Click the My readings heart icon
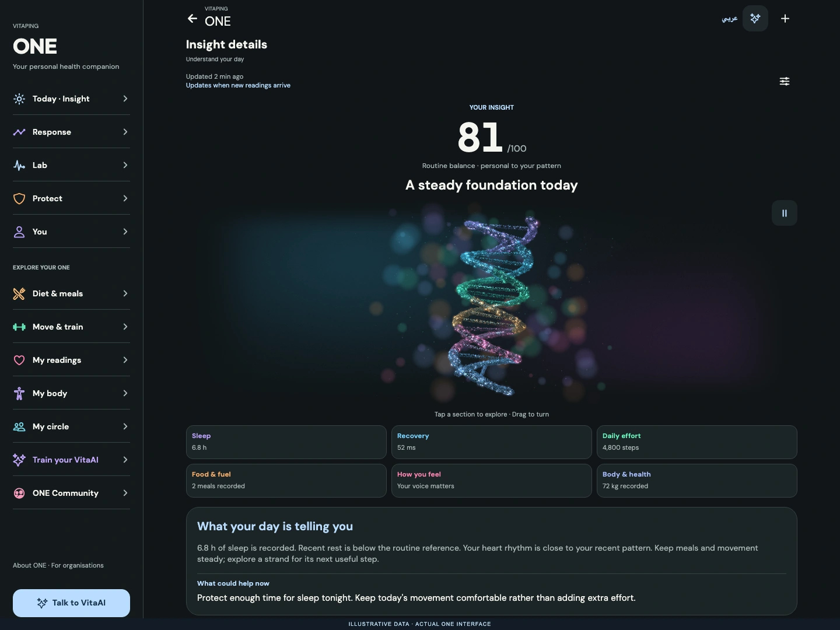 tap(19, 360)
